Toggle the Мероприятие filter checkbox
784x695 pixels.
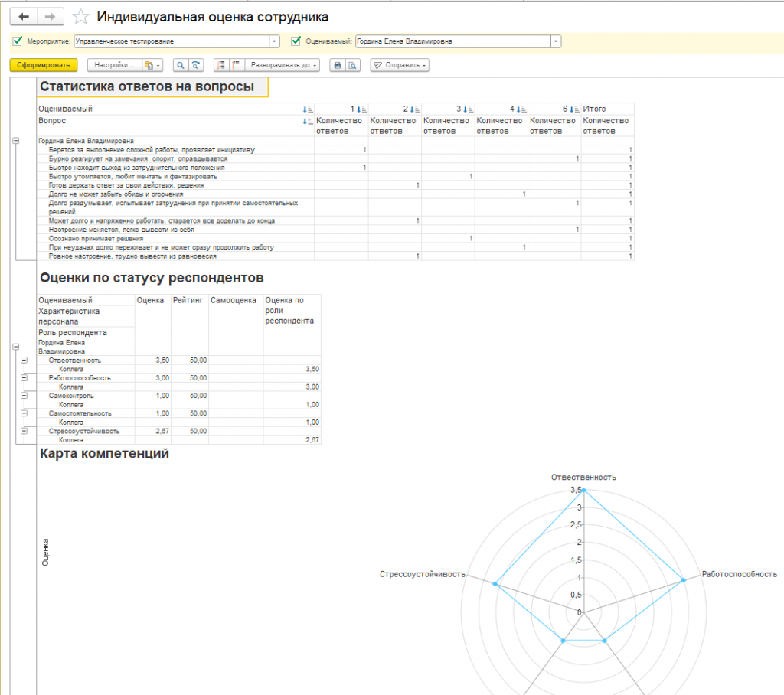coord(18,41)
